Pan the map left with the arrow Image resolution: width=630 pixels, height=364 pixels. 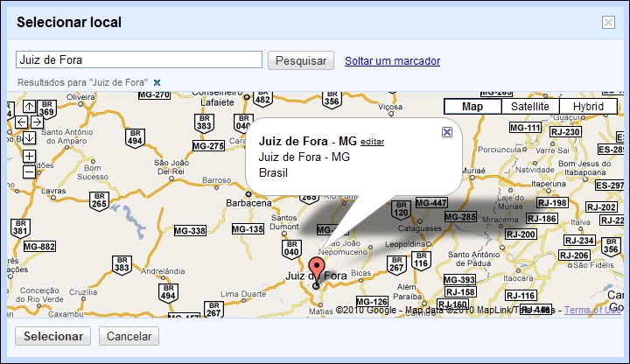coord(21,122)
